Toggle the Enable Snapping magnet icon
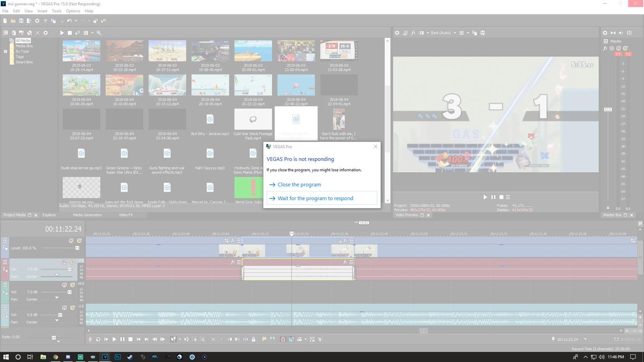This screenshot has width=644, height=362. tap(283, 339)
